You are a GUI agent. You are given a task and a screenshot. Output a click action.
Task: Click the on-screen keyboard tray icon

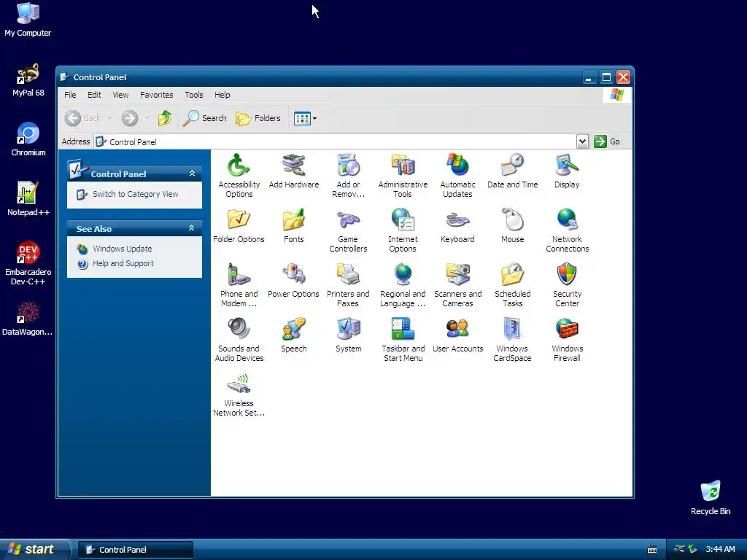point(652,550)
